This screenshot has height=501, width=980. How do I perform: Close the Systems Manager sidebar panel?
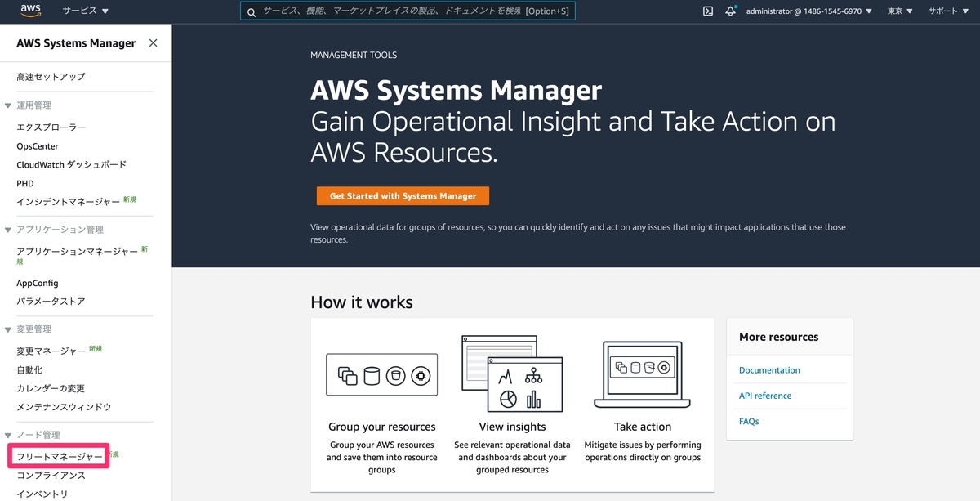pyautogui.click(x=153, y=43)
